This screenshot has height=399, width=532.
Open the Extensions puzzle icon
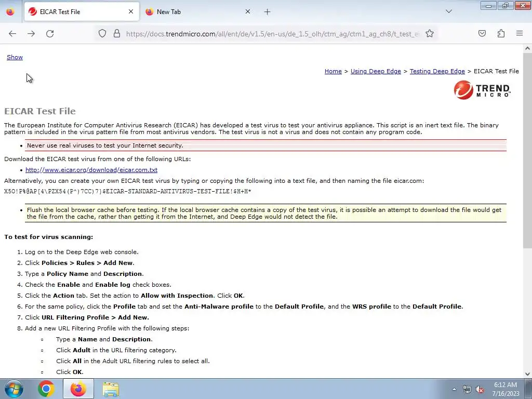coord(501,33)
